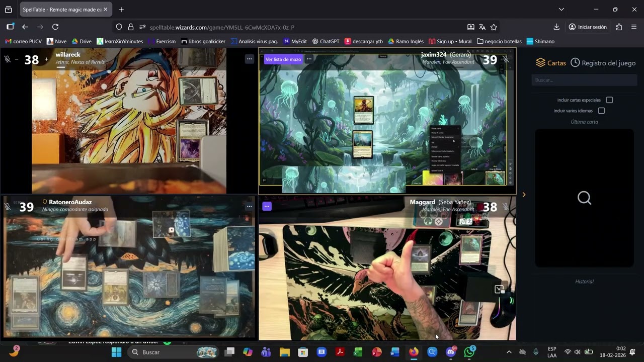Open the three-dot options menu for willareck

pos(249,59)
